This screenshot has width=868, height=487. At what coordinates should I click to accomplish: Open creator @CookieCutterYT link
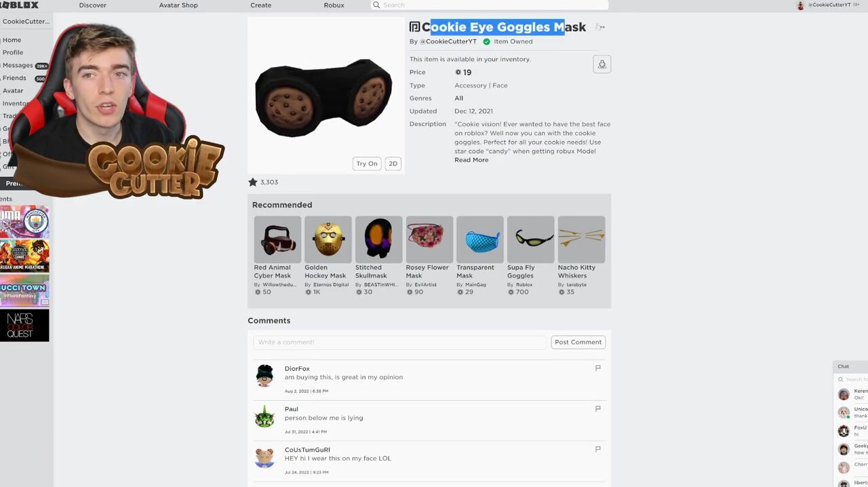coord(448,41)
